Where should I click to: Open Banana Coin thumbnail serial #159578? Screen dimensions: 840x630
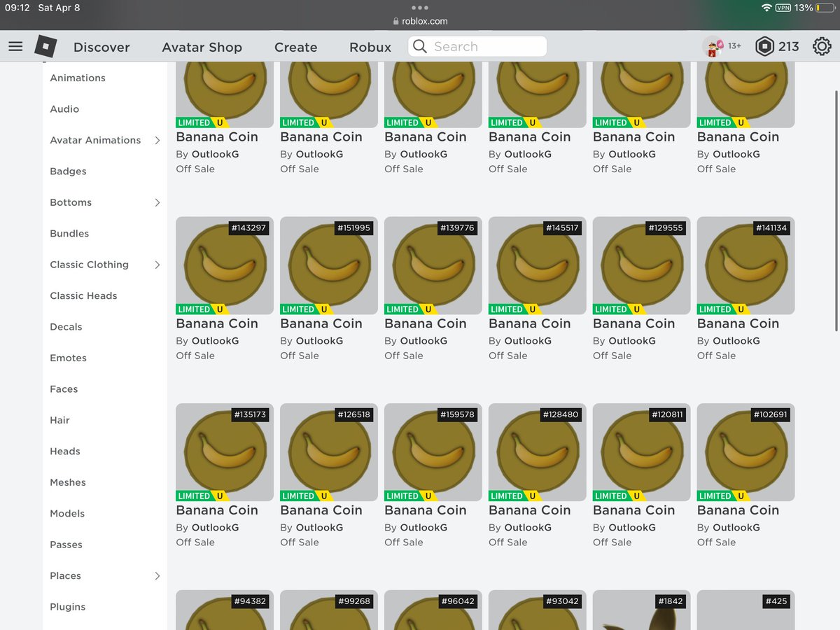(433, 452)
